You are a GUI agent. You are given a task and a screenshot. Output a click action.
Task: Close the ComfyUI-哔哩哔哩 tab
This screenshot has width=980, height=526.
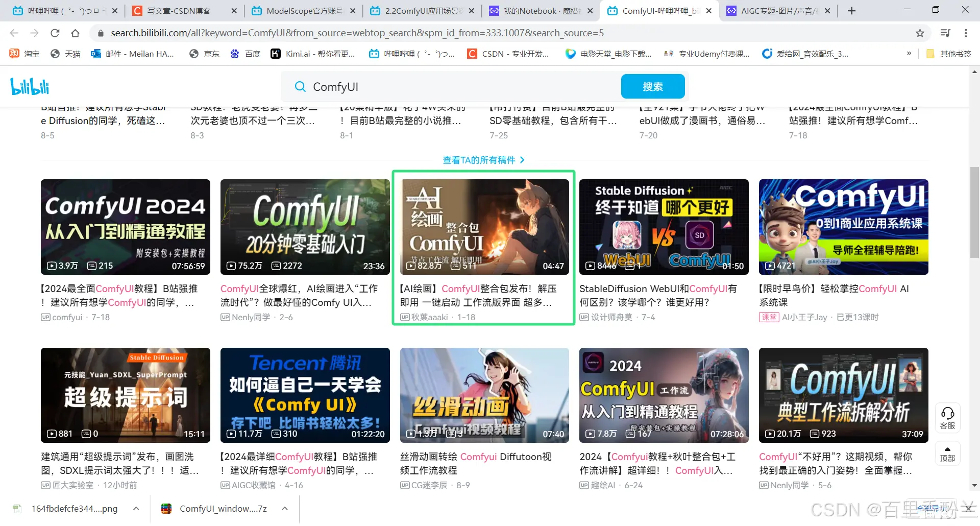tap(708, 11)
